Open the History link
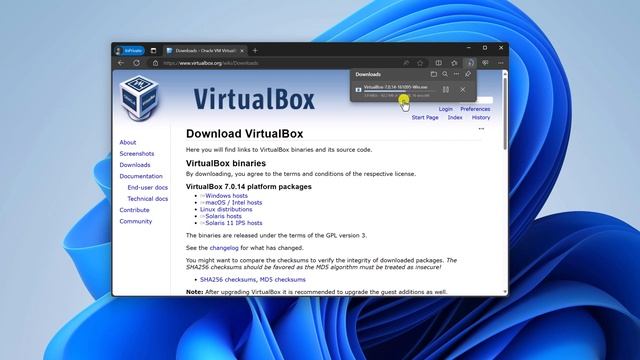Screen dimensions: 640x360 (x=481, y=118)
